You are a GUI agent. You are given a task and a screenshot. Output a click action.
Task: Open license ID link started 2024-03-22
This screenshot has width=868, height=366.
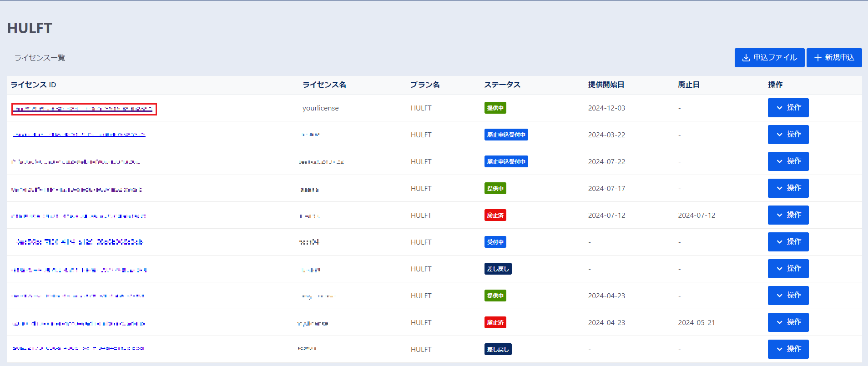pos(79,135)
